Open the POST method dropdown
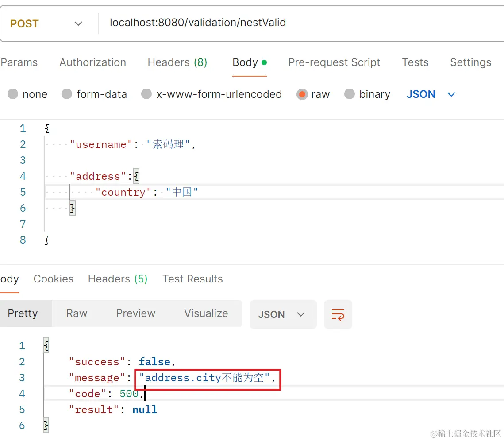This screenshot has width=504, height=441. point(46,23)
